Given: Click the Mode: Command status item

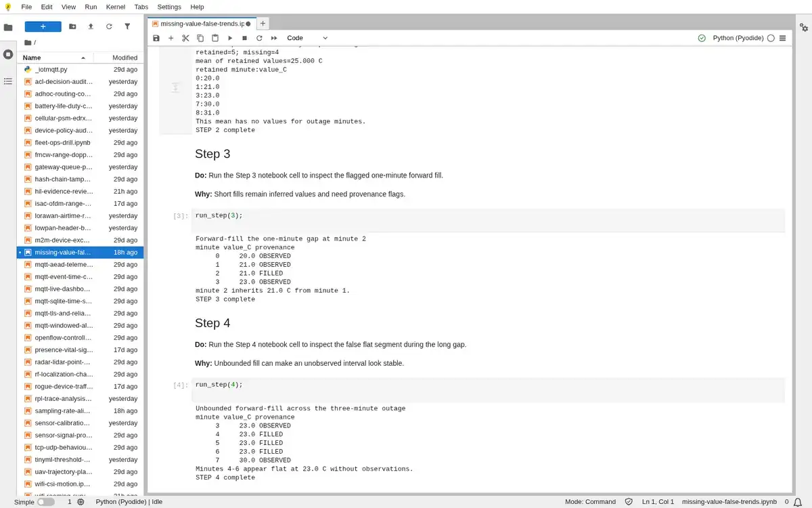Looking at the screenshot, I should [x=590, y=502].
